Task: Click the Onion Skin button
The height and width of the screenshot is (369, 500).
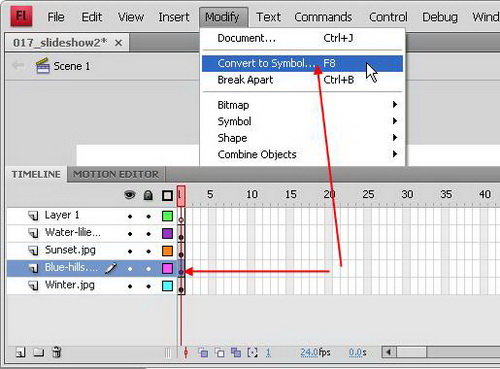Action: [x=203, y=352]
